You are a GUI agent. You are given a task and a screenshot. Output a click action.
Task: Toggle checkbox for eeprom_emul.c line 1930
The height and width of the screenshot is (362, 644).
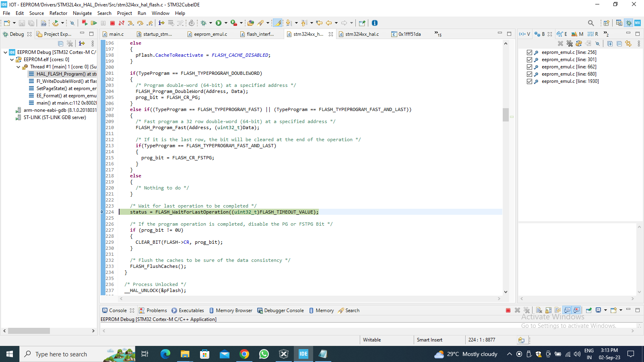pos(530,81)
